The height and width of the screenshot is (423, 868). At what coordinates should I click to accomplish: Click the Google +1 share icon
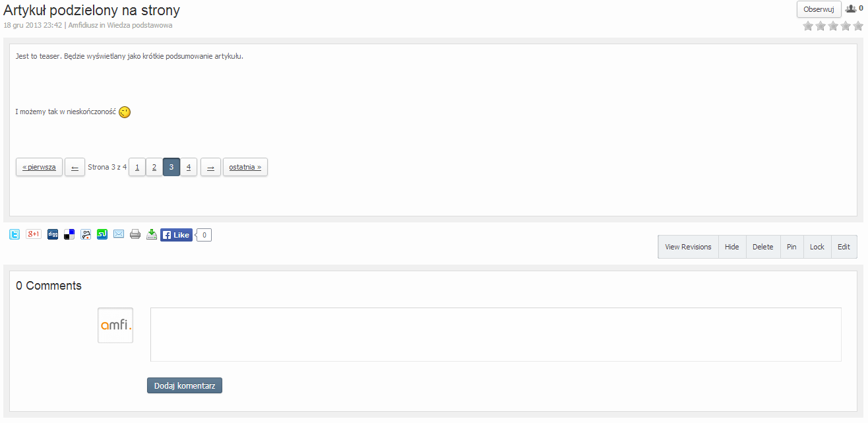pyautogui.click(x=34, y=234)
